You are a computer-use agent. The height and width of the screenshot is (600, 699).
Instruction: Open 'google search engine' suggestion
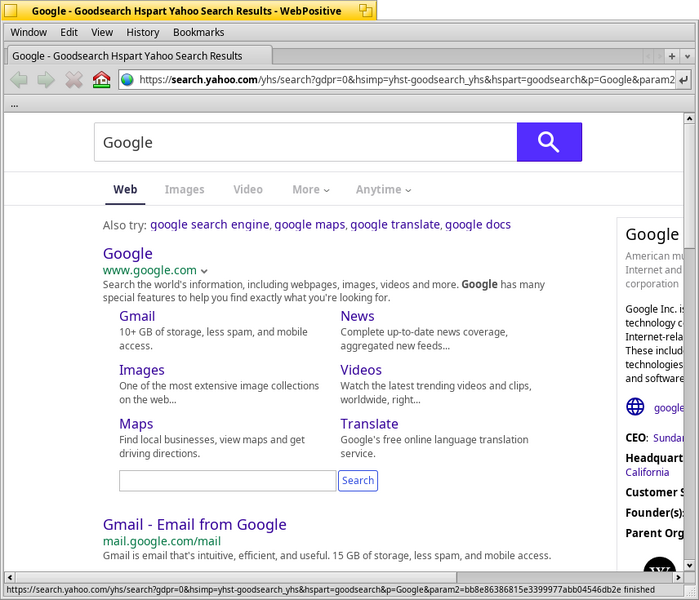click(x=210, y=225)
